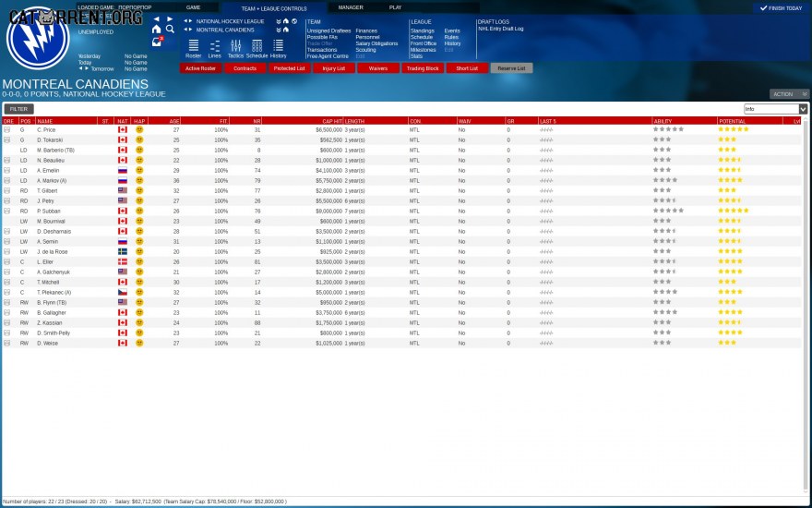Switch to the MANAGER tab
This screenshot has height=508, width=812.
351,7
